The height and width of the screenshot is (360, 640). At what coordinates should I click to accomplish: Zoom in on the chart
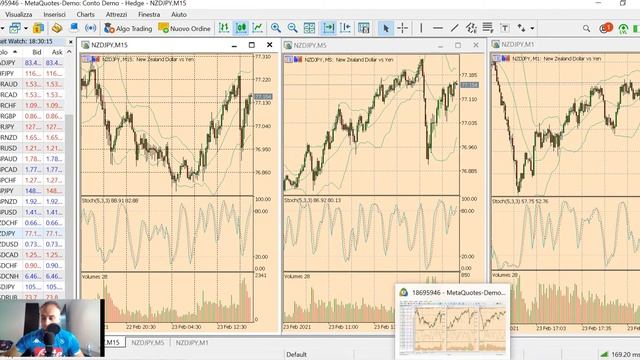[276, 28]
